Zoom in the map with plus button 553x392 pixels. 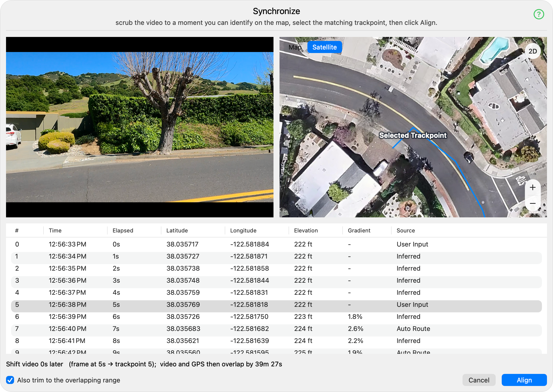pos(533,187)
